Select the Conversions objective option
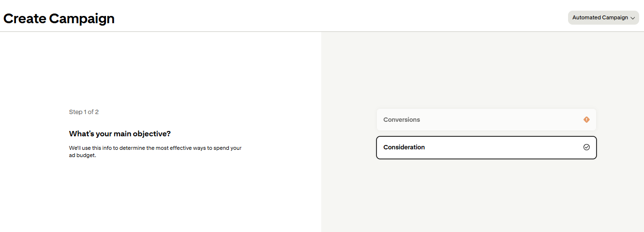The height and width of the screenshot is (232, 644). coord(486,119)
